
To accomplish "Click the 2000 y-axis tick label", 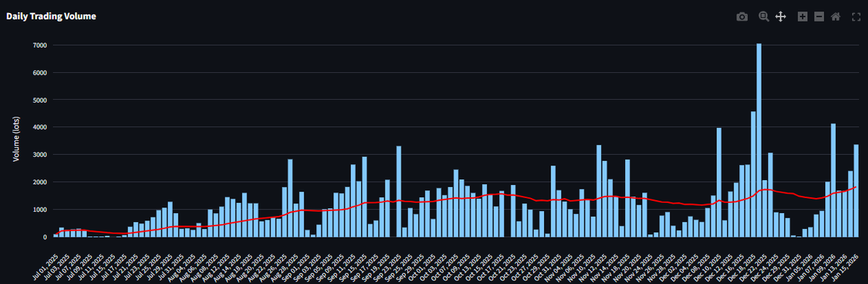I will pyautogui.click(x=40, y=182).
